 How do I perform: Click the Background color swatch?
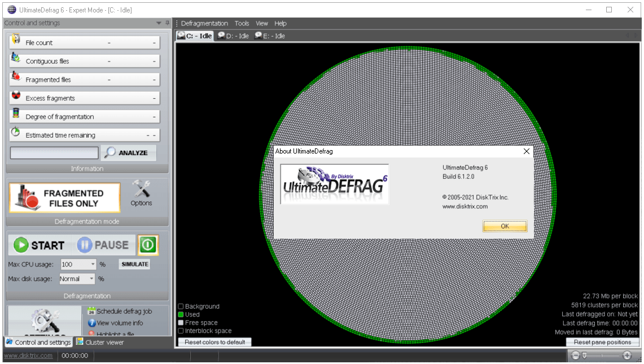(181, 306)
